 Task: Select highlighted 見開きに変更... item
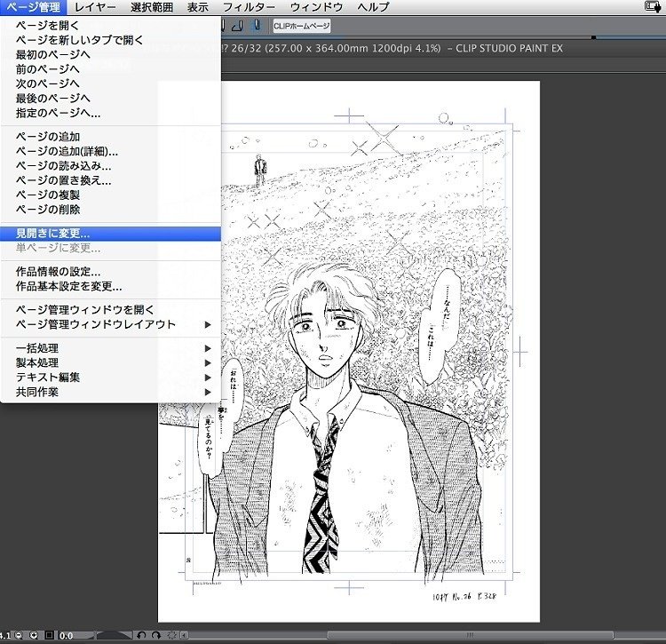(x=110, y=234)
